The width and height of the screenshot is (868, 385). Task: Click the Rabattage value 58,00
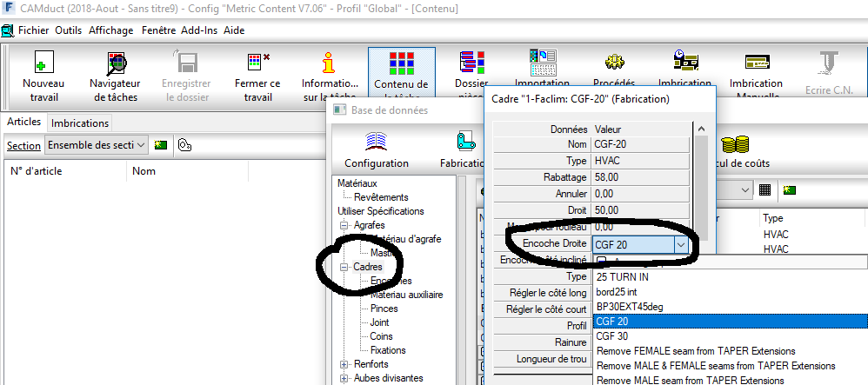[640, 177]
